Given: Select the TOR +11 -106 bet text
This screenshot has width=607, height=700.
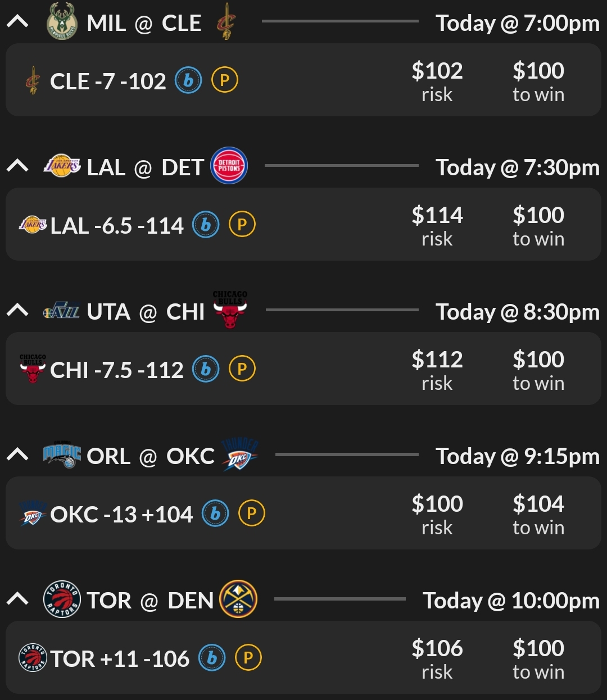Looking at the screenshot, I should [x=120, y=659].
